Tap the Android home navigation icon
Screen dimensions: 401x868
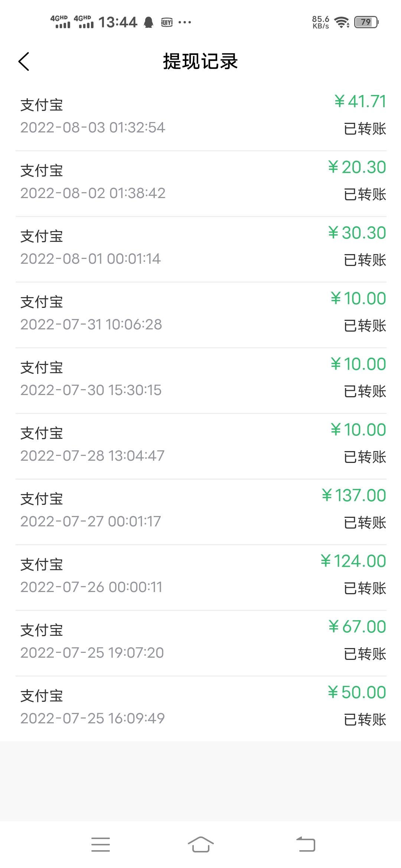[x=200, y=844]
